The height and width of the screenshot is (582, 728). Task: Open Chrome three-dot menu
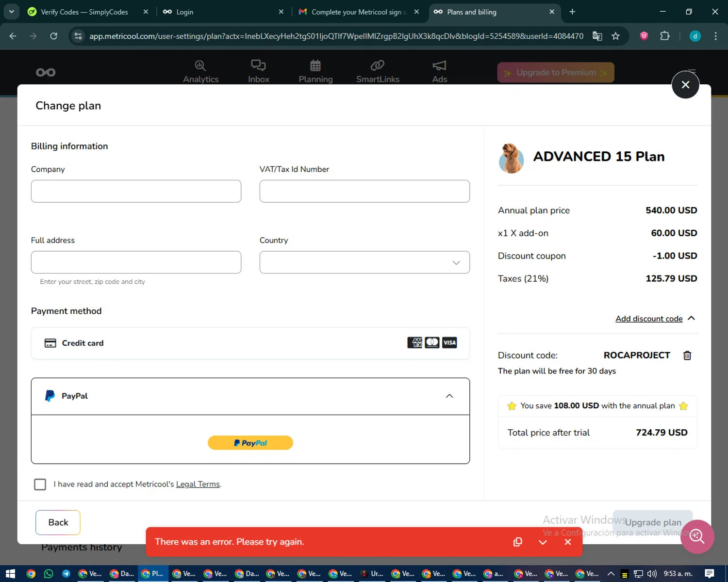click(x=715, y=36)
